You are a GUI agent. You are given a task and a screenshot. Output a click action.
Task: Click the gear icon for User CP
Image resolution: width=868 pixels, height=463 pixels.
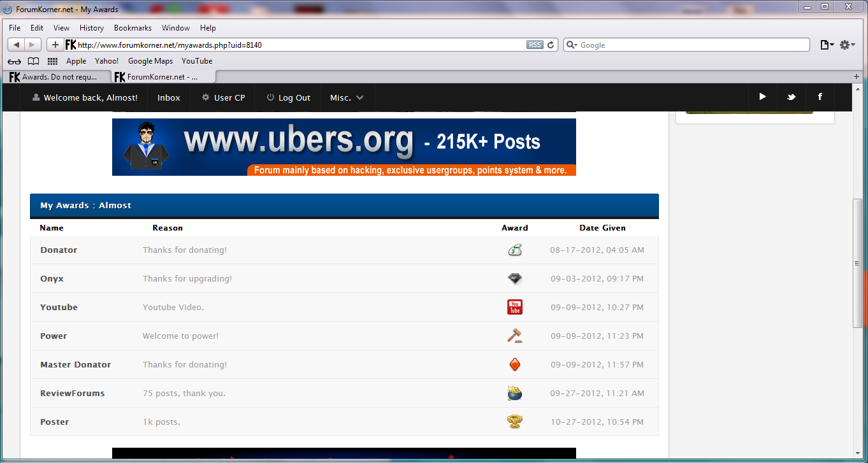pyautogui.click(x=205, y=97)
